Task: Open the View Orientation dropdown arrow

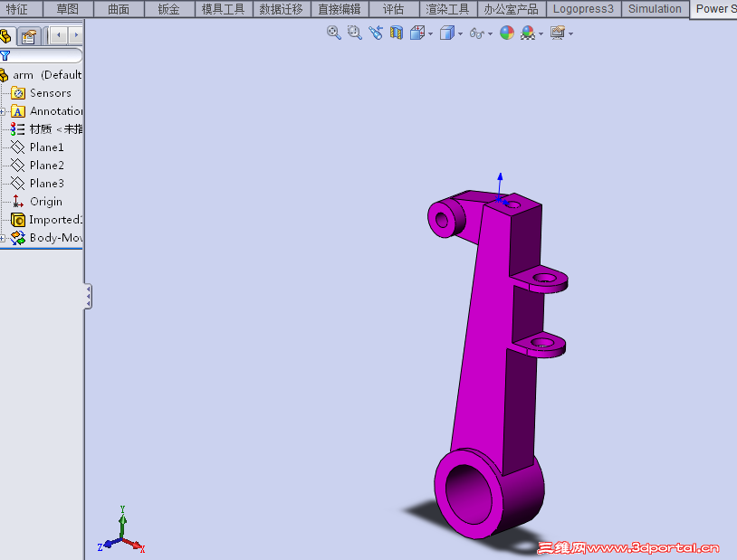Action: (430, 33)
